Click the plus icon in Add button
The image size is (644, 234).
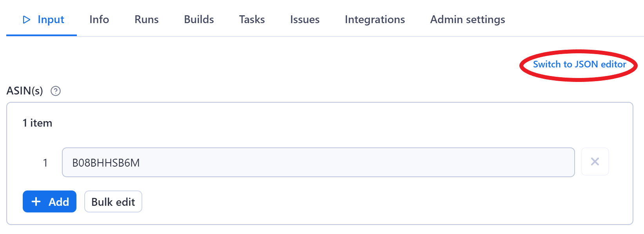point(36,202)
